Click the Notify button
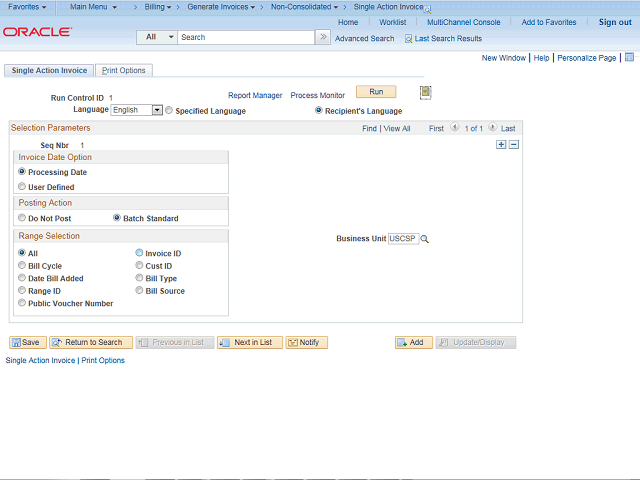Screen dimensions: 640x480 pyautogui.click(x=307, y=342)
